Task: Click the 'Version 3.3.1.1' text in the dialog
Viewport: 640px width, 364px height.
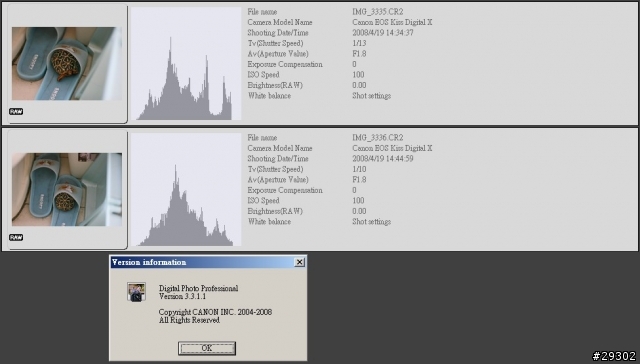Action: coord(182,296)
